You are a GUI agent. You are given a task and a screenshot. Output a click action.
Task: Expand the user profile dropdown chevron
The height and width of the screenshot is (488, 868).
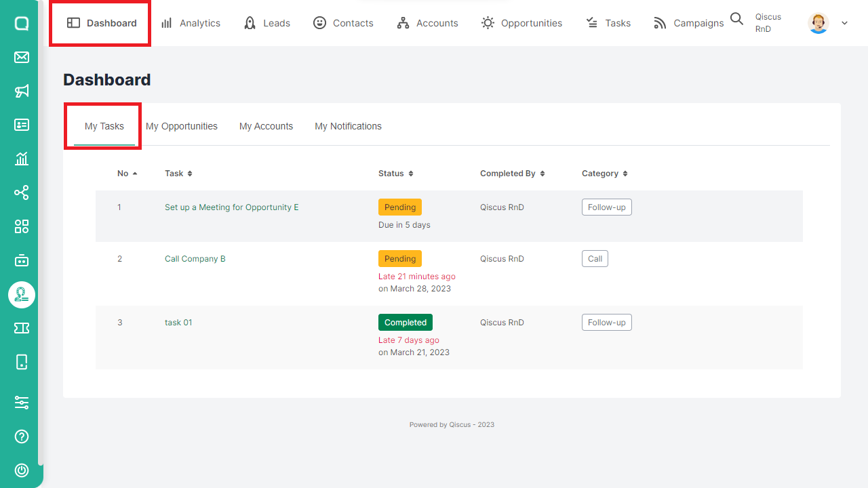click(844, 23)
